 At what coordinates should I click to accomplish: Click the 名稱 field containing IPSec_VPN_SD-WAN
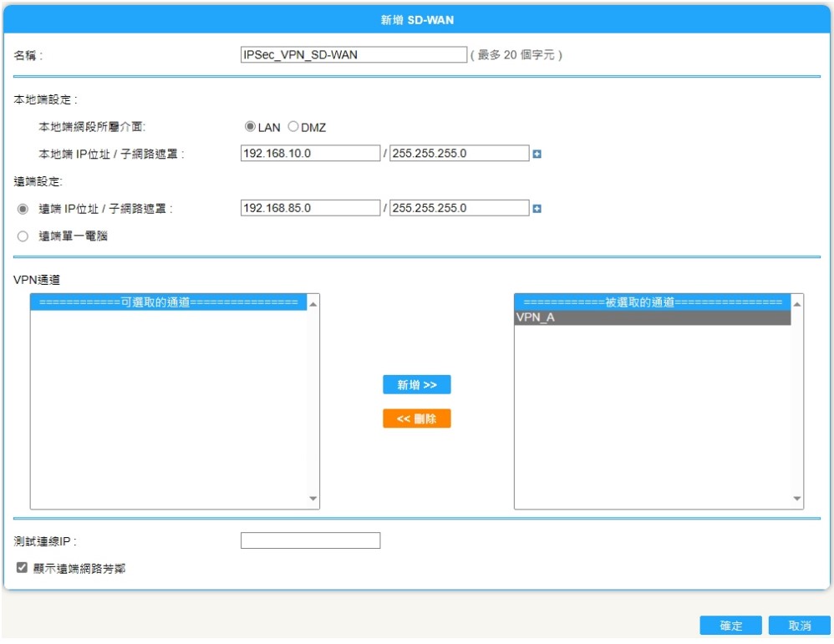point(353,55)
